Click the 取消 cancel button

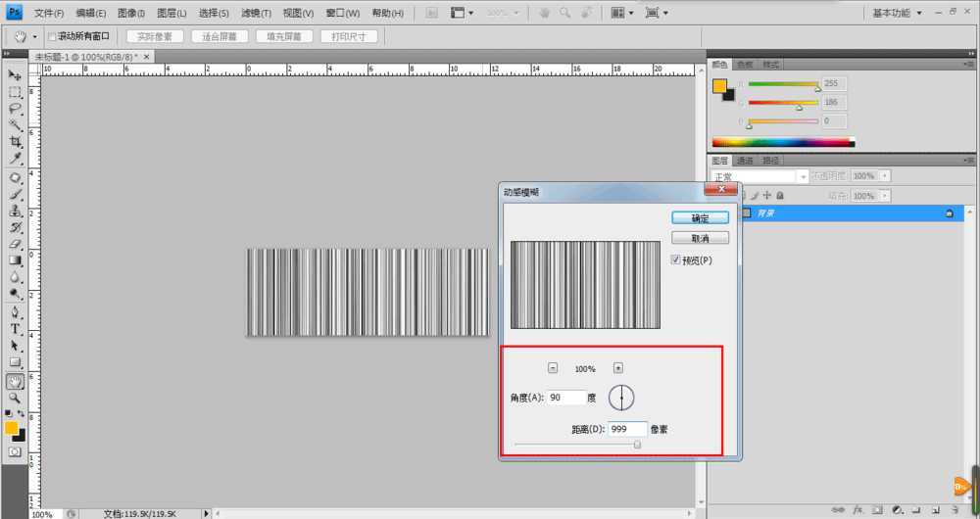point(700,238)
